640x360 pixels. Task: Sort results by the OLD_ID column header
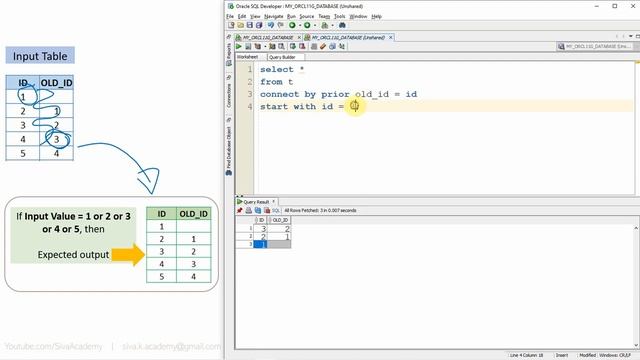point(279,220)
